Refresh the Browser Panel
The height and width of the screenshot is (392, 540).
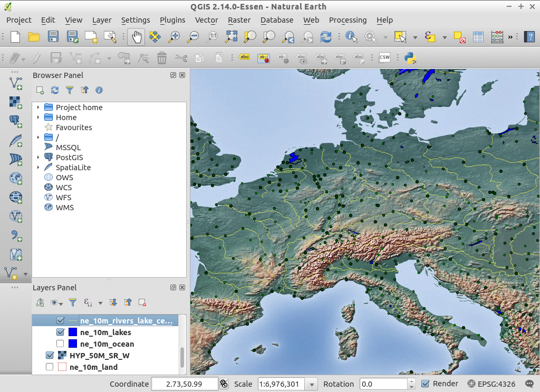(55, 90)
